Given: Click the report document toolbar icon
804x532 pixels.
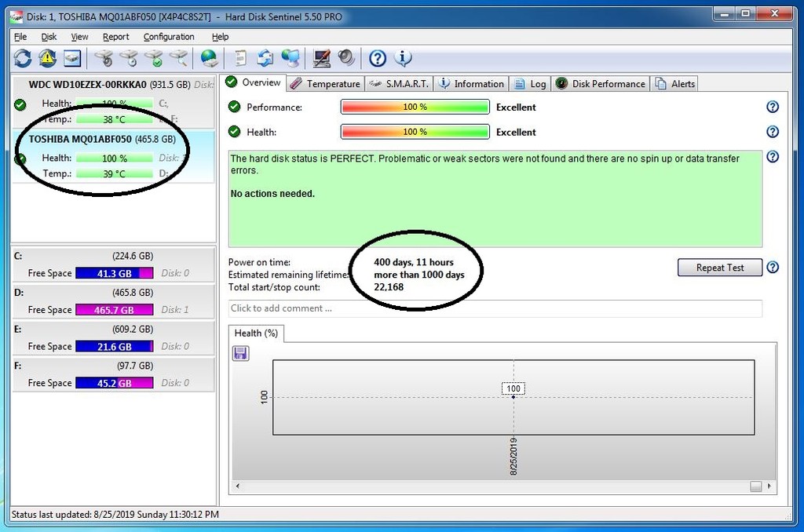Looking at the screenshot, I should [240, 58].
